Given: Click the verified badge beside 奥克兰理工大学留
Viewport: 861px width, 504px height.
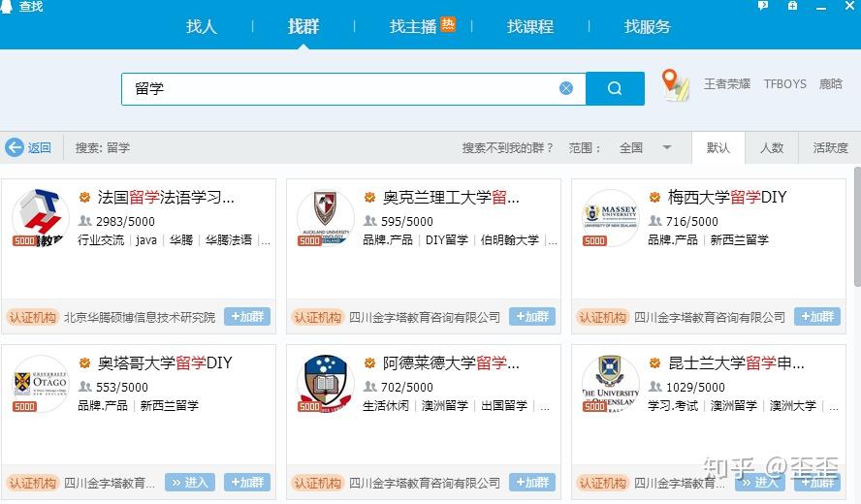Looking at the screenshot, I should pos(369,197).
